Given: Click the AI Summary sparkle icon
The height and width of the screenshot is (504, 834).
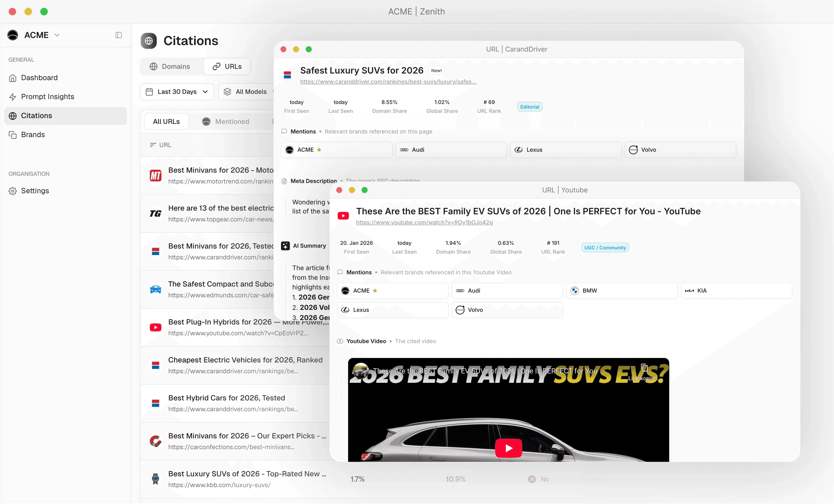Looking at the screenshot, I should pos(285,246).
